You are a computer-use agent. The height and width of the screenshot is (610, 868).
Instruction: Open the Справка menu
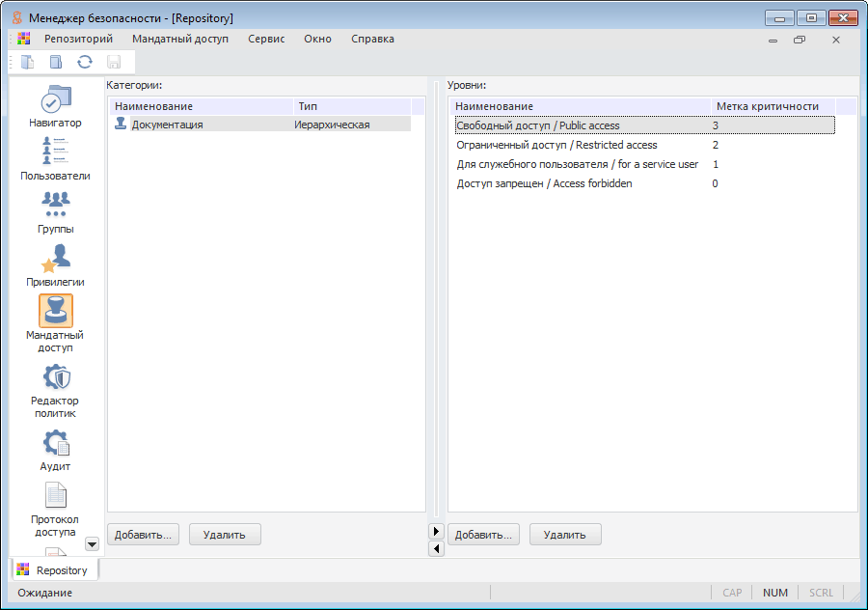coord(372,39)
